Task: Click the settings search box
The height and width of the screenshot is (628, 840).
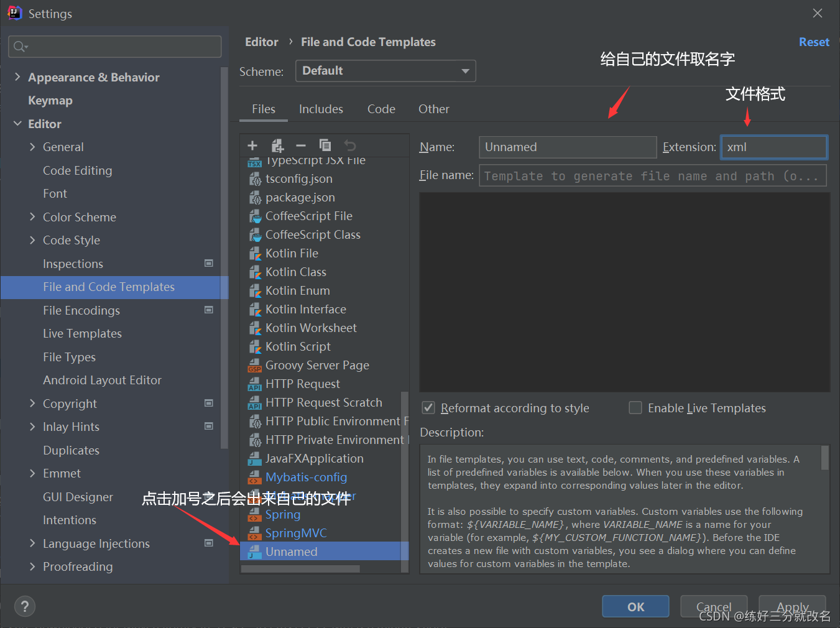Action: (115, 47)
